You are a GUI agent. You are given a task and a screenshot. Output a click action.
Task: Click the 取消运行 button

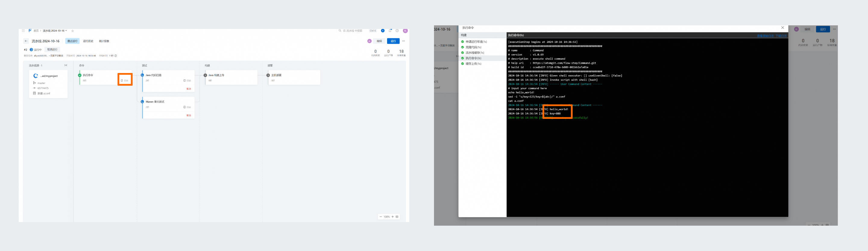coord(52,49)
